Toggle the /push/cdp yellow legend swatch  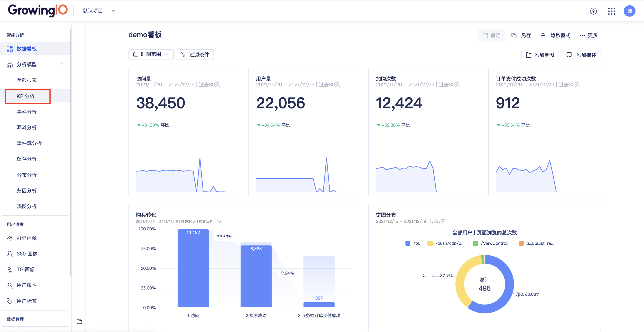[x=430, y=243]
